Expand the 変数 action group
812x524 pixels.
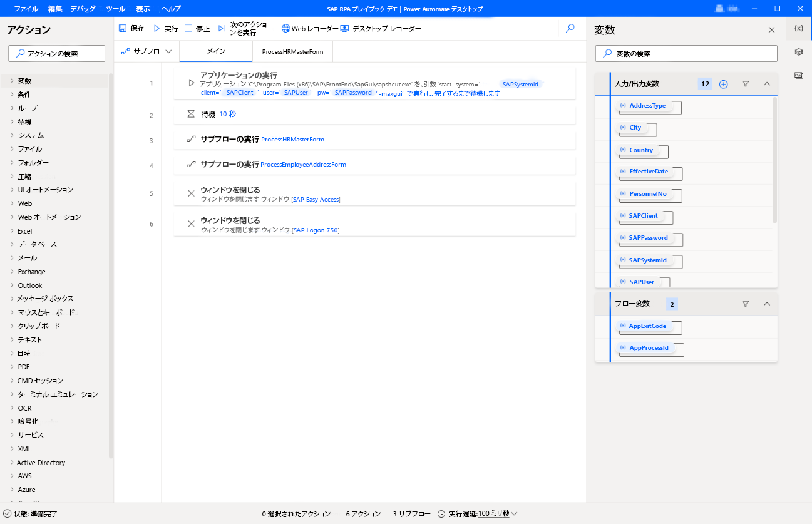[12, 81]
